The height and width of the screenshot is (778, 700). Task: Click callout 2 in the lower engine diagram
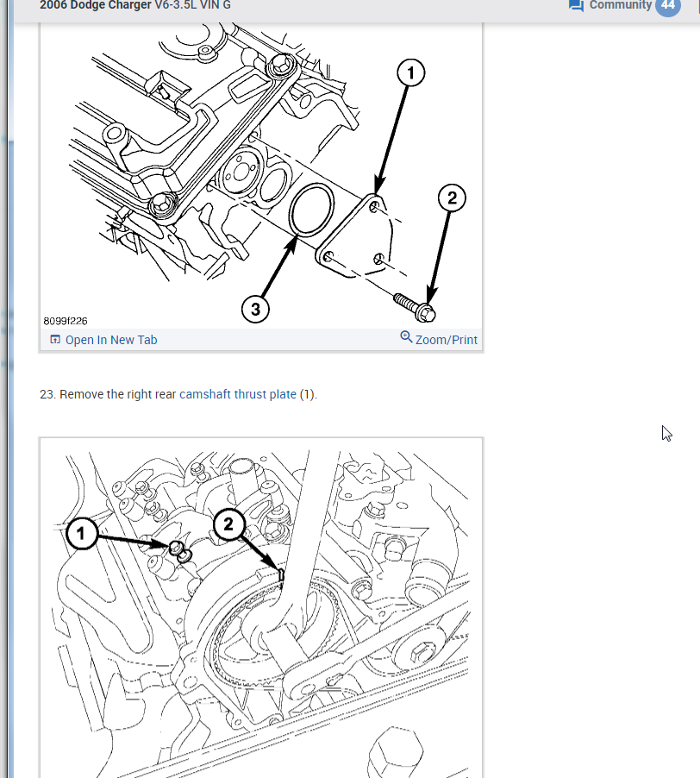pos(228,524)
